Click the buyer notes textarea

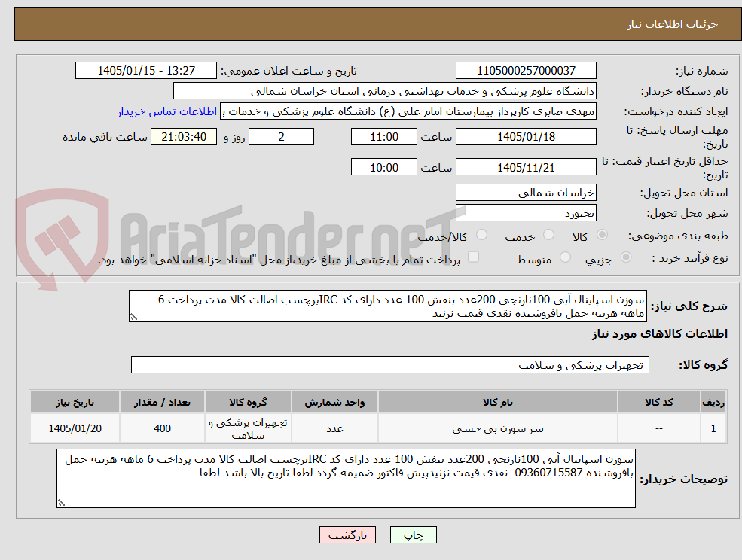pos(346,478)
